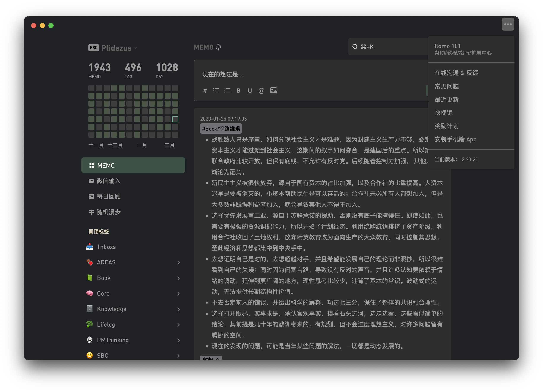Choose 奖励计划 from the menu
Viewport: 543px width, 392px height.
(471, 126)
